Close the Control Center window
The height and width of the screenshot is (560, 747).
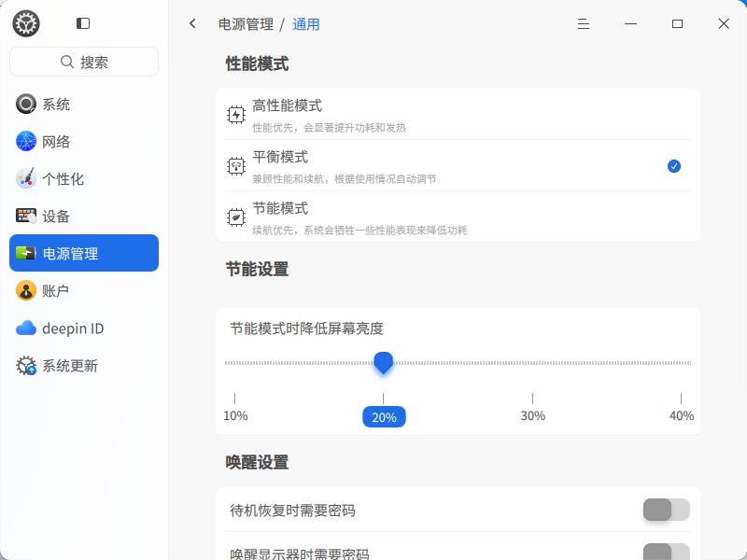click(724, 24)
